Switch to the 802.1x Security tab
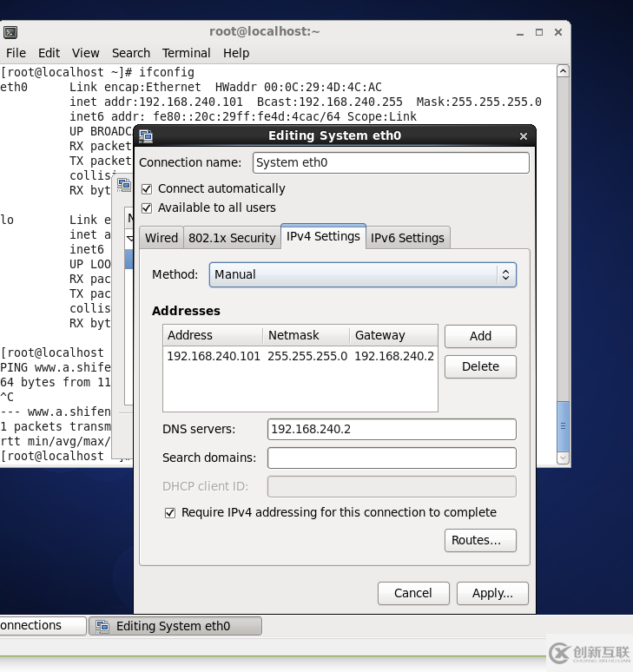633x672 pixels. (x=232, y=238)
